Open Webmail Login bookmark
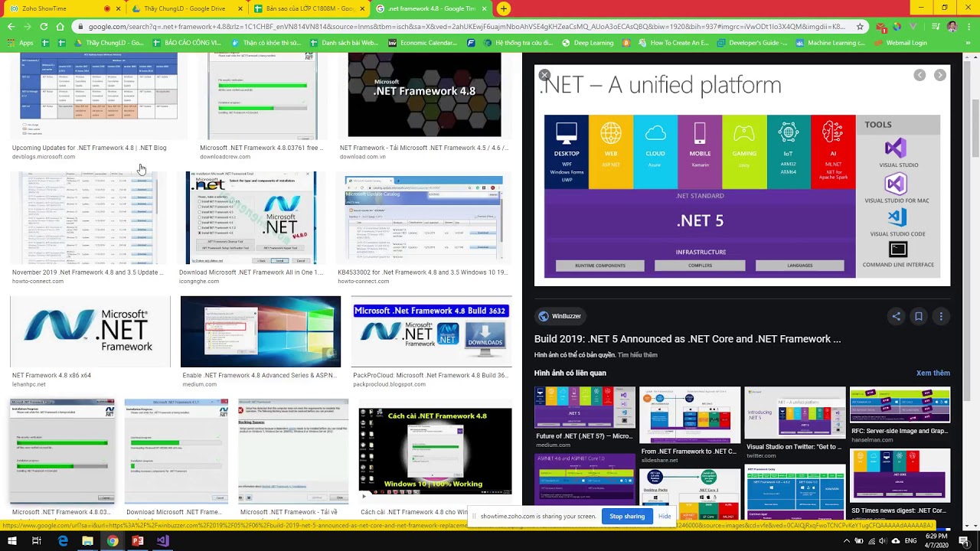This screenshot has width=980, height=551. [900, 43]
